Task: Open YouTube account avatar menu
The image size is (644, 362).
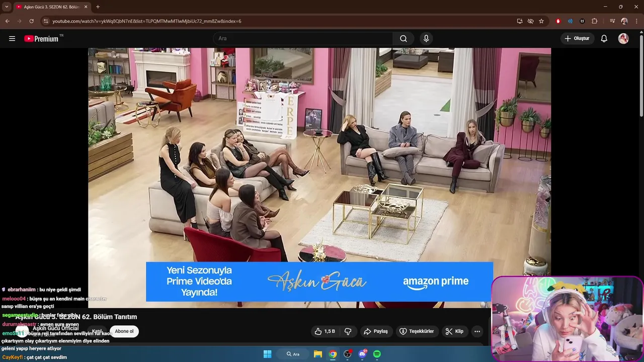Action: point(623,39)
